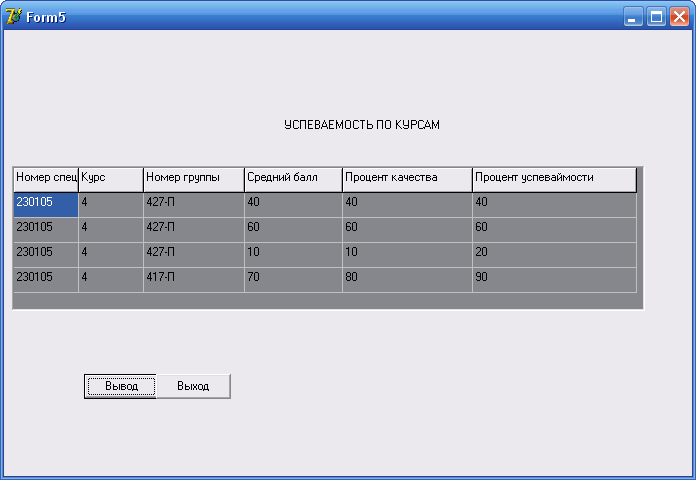The height and width of the screenshot is (480, 696).
Task: Select the Процент успеваймости cell showing 60
Action: (554, 230)
